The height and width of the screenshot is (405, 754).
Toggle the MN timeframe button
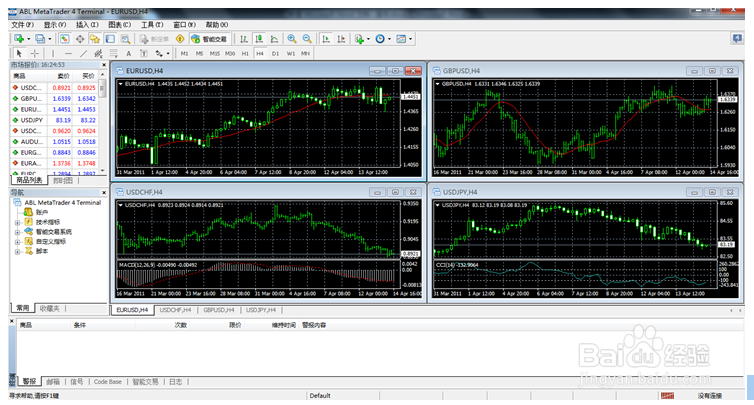[x=305, y=53]
